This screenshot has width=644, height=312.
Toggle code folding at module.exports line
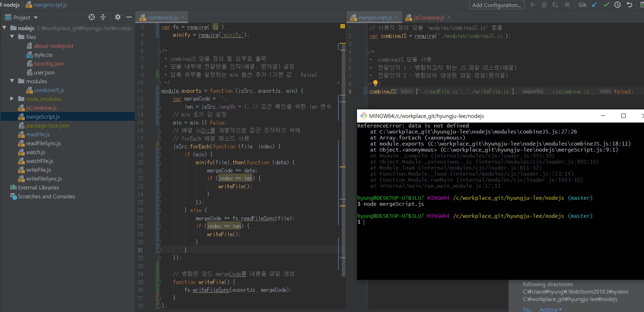pos(159,91)
